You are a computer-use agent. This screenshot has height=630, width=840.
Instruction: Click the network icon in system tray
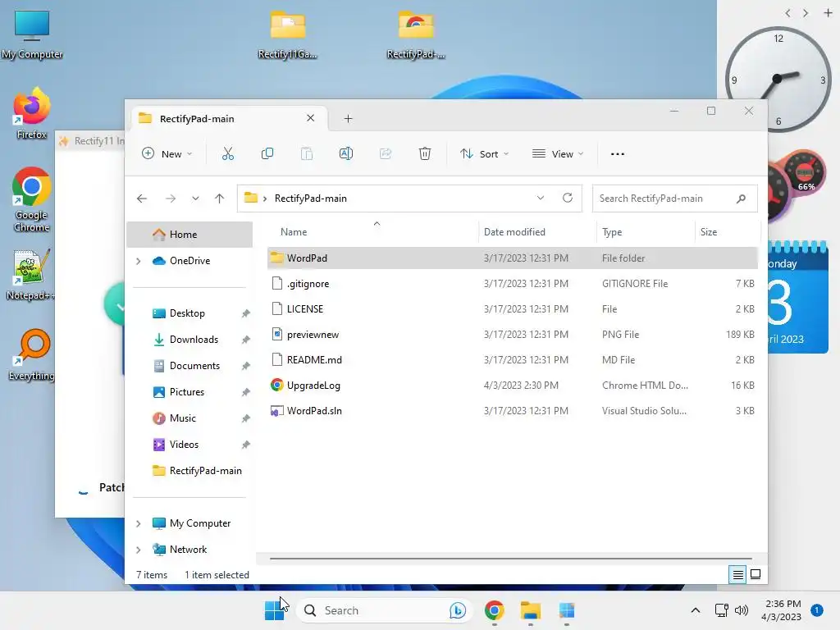point(722,610)
